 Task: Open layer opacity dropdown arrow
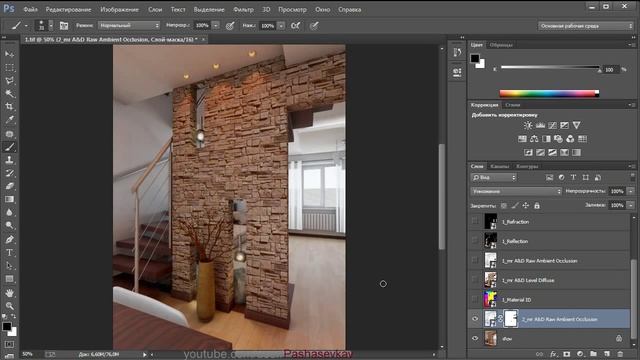pyautogui.click(x=631, y=191)
